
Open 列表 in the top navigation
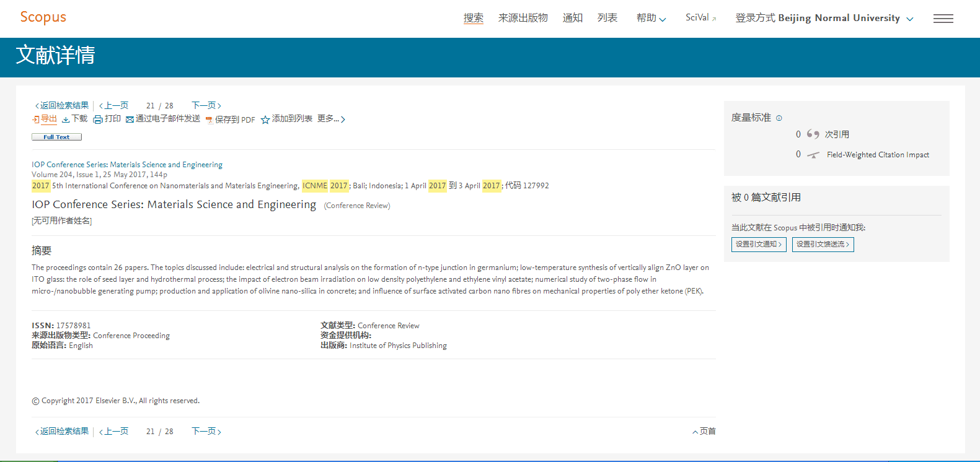(607, 18)
